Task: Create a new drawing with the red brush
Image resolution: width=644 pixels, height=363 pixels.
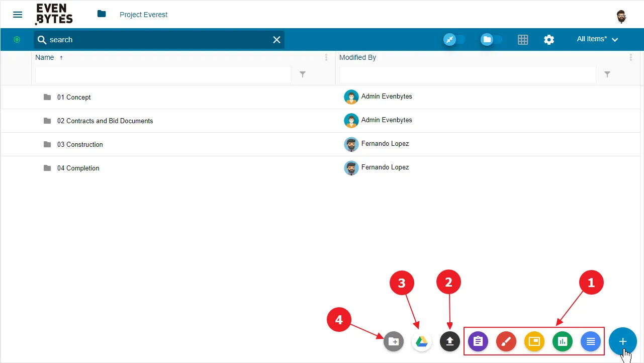Action: [506, 342]
